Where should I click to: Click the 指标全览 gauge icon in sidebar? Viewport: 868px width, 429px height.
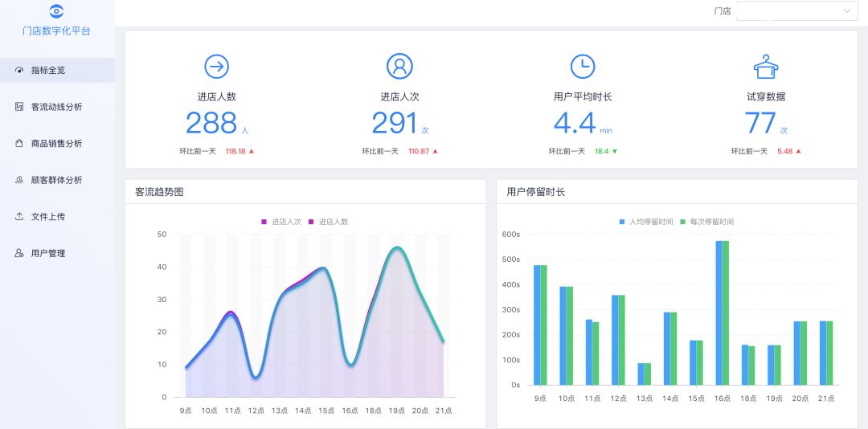pyautogui.click(x=19, y=71)
